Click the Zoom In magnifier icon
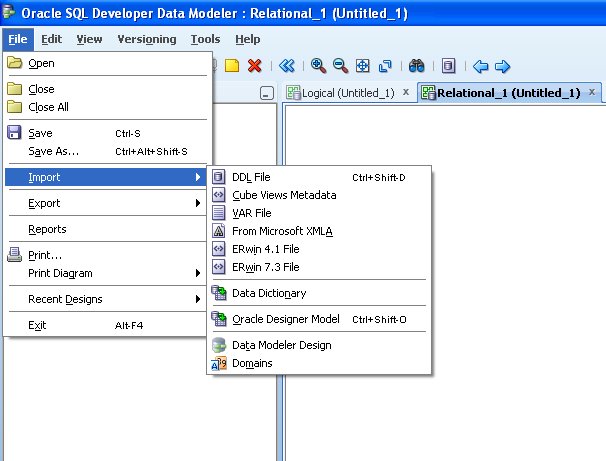The image size is (606, 461). [318, 66]
